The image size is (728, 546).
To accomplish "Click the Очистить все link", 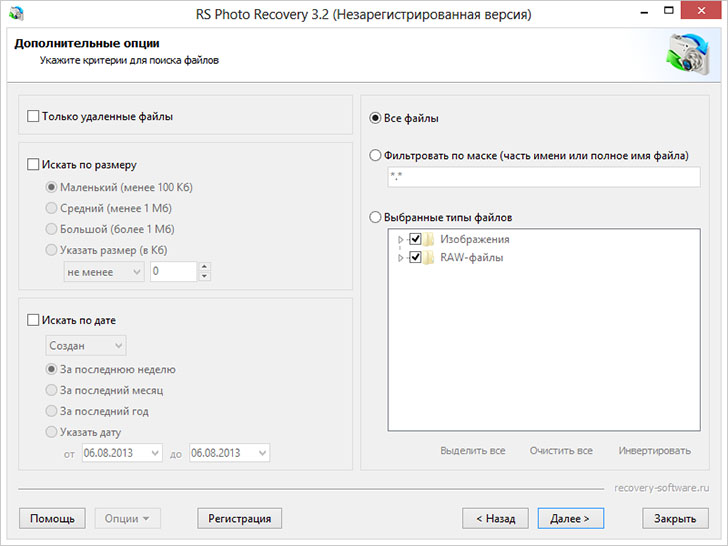I will 561,450.
